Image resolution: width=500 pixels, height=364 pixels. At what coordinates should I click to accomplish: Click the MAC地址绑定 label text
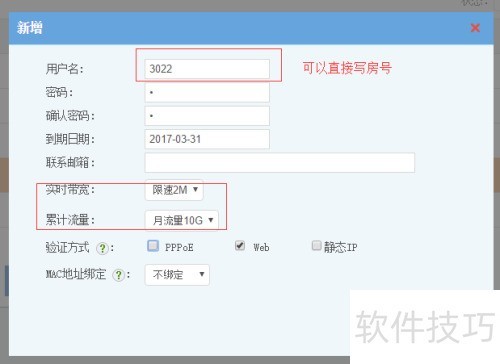click(76, 274)
